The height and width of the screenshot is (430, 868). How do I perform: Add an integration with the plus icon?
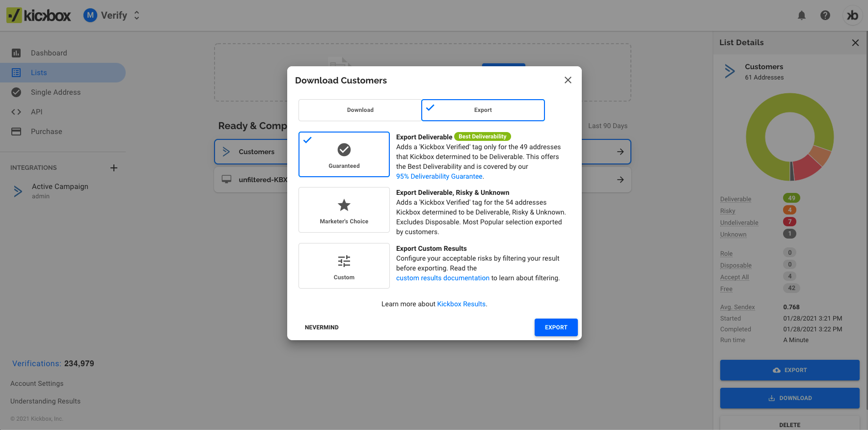pyautogui.click(x=114, y=168)
